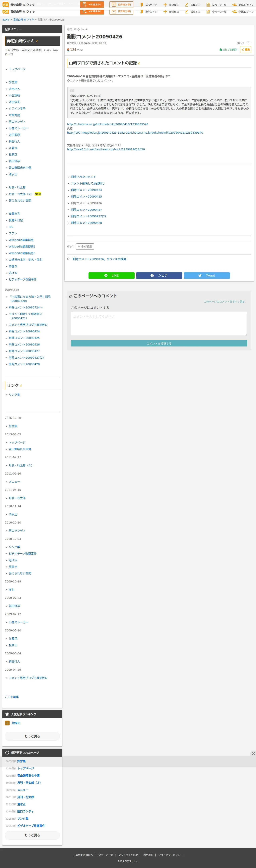Click pencil icon after 山崎ブログで消されたコメントの記録 heading

(x=139, y=63)
